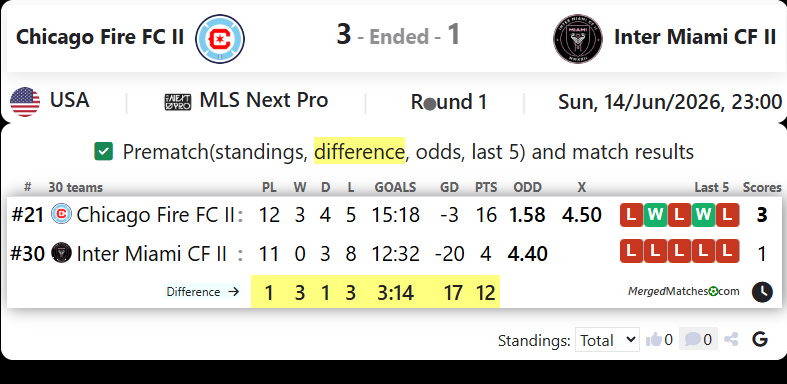Image resolution: width=787 pixels, height=384 pixels.
Task: Open Inter Miami CF II team name header link
Action: [695, 37]
